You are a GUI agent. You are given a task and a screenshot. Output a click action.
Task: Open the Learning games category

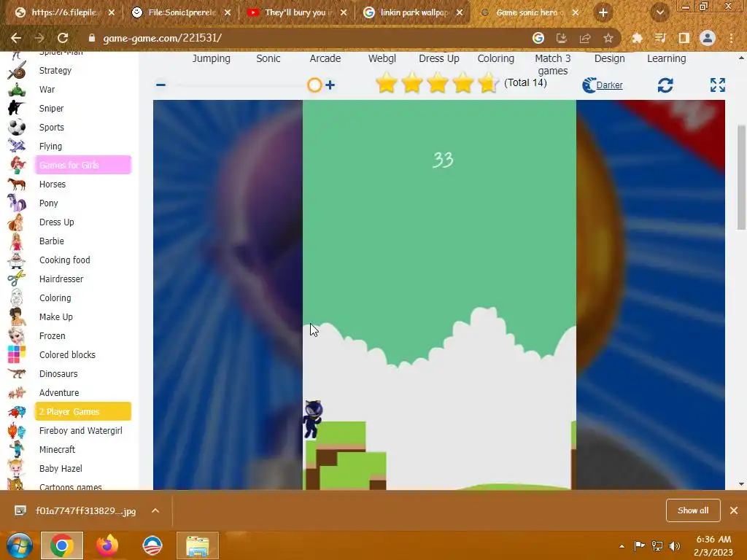pyautogui.click(x=667, y=58)
